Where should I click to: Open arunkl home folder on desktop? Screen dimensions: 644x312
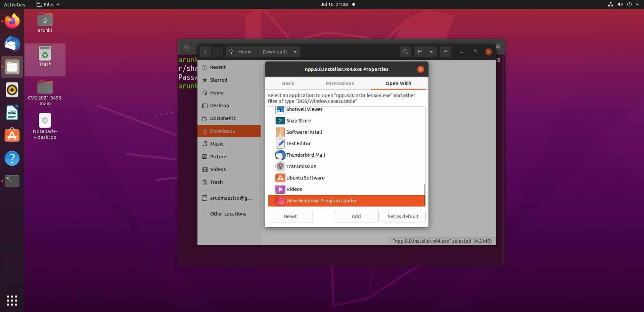tap(45, 23)
